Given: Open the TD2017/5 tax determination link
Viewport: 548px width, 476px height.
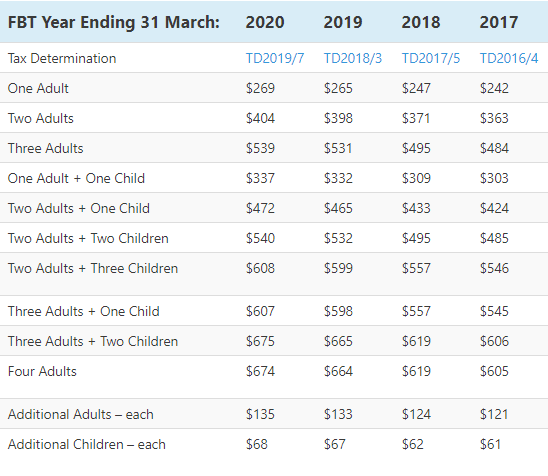Looking at the screenshot, I should pos(431,58).
